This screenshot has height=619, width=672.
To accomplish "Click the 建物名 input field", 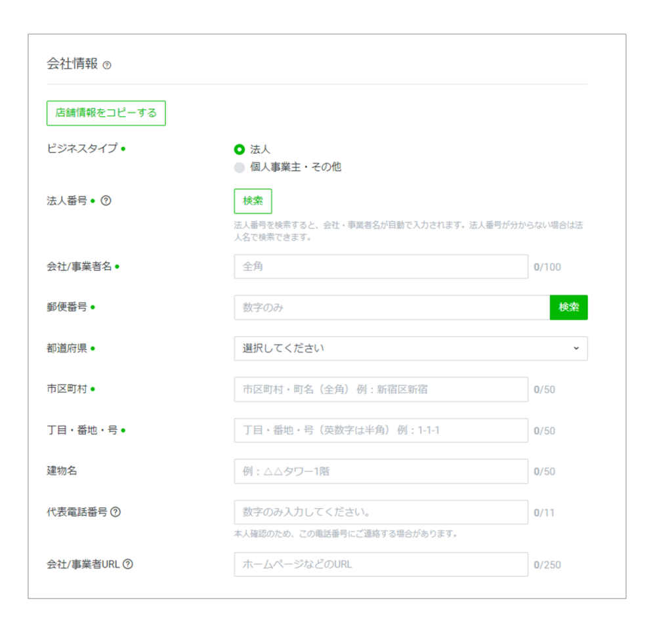I will [381, 471].
